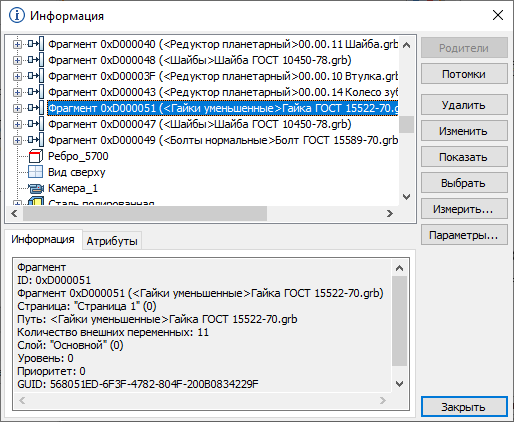
Task: Click the grid icon next to Вид сверху
Action: [x=35, y=172]
